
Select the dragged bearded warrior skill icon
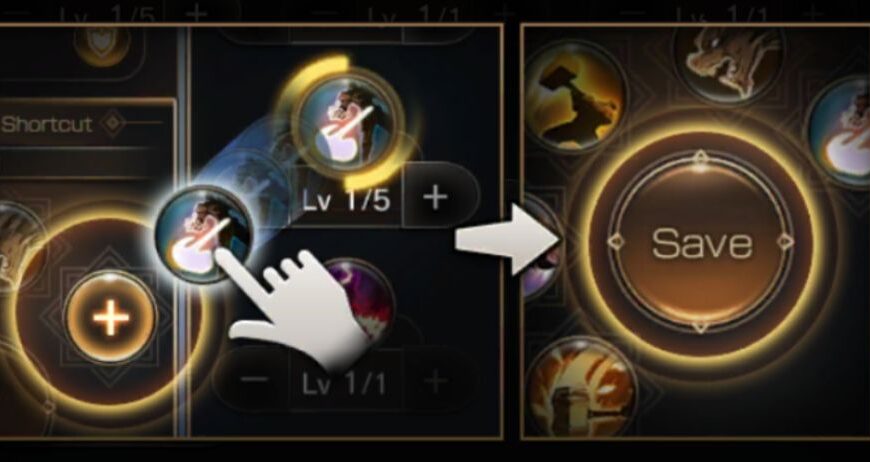204,235
